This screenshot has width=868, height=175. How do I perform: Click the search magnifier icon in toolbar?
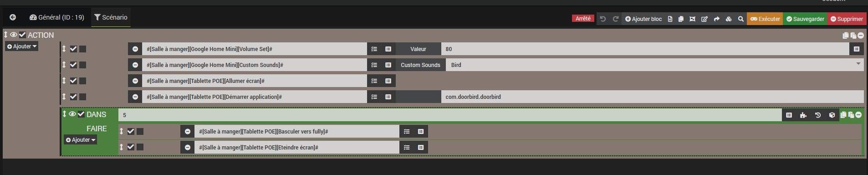741,19
